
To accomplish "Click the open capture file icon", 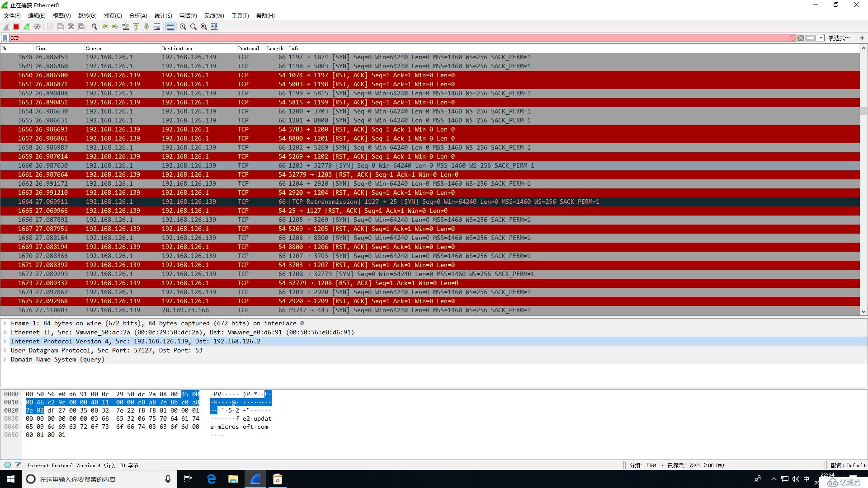I will click(50, 27).
